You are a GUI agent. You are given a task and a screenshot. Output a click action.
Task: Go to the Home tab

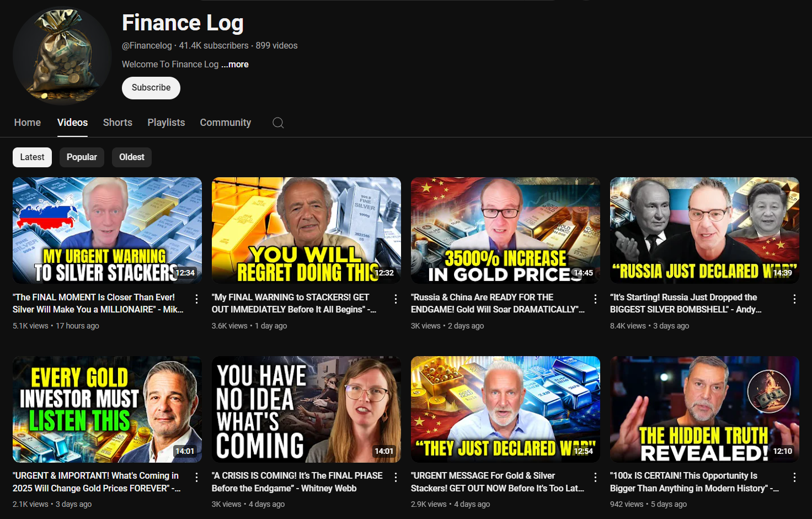coord(28,123)
